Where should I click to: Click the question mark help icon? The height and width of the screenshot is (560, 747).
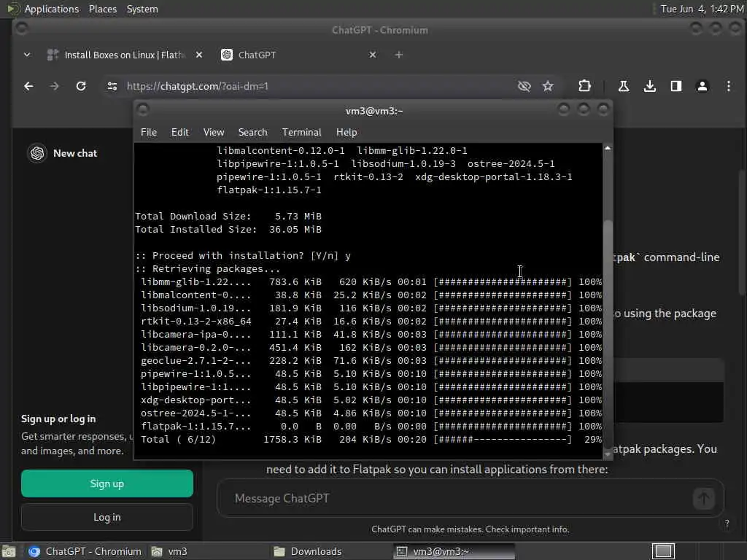coord(727,524)
